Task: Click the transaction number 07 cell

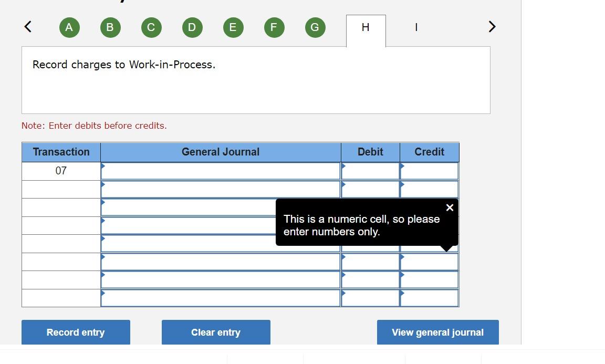Action: click(x=61, y=171)
